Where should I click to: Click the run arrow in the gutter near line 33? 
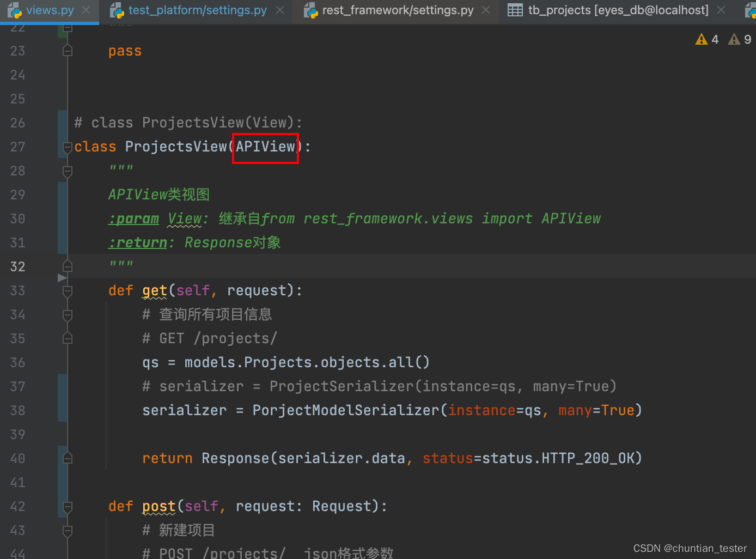tap(62, 278)
